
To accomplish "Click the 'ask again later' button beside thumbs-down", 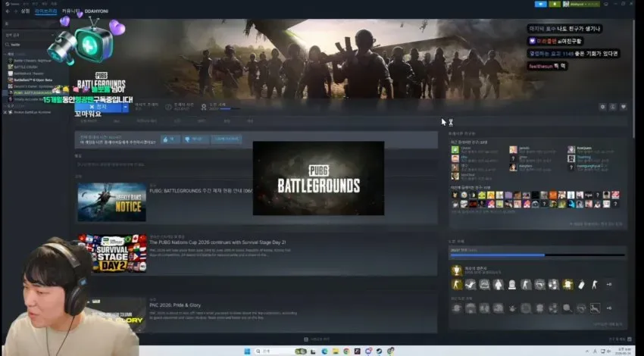I will [x=227, y=139].
